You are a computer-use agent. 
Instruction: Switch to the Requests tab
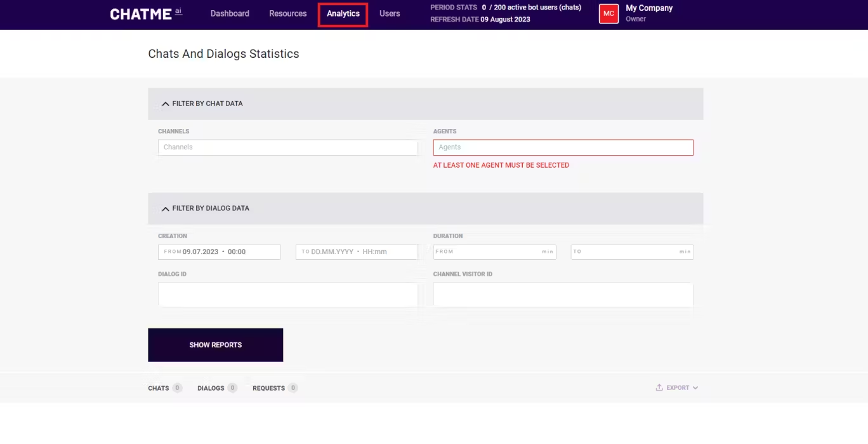tap(268, 388)
